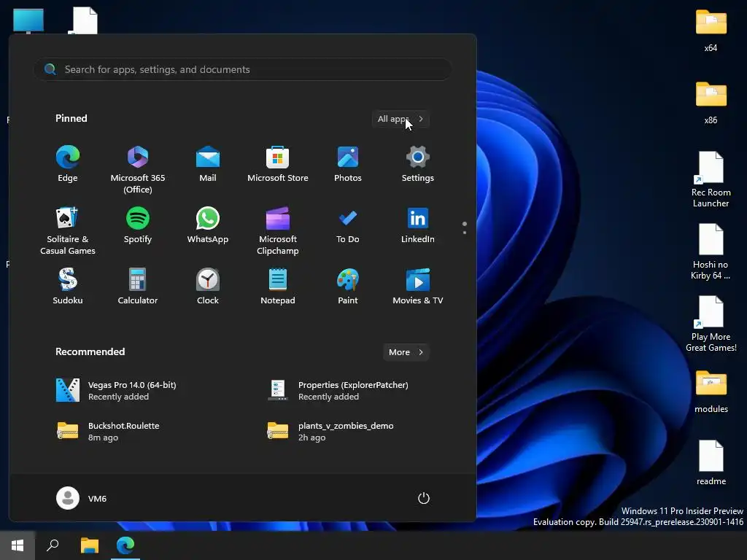The image size is (747, 560).
Task: Launch the Photos app
Action: click(x=348, y=164)
